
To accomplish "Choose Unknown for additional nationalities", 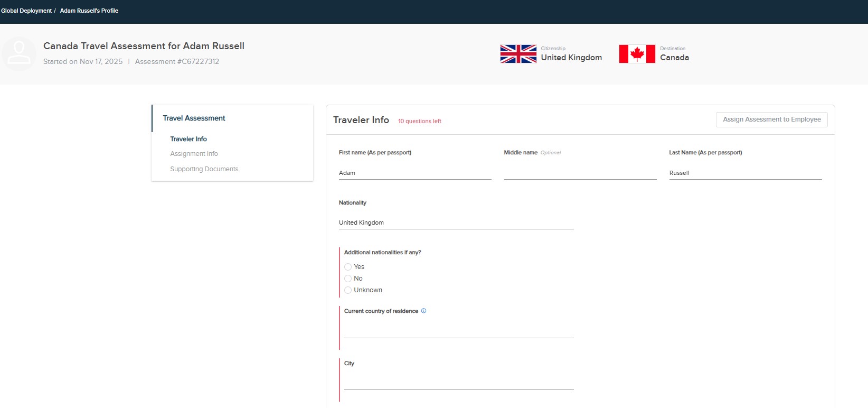I will coord(348,290).
